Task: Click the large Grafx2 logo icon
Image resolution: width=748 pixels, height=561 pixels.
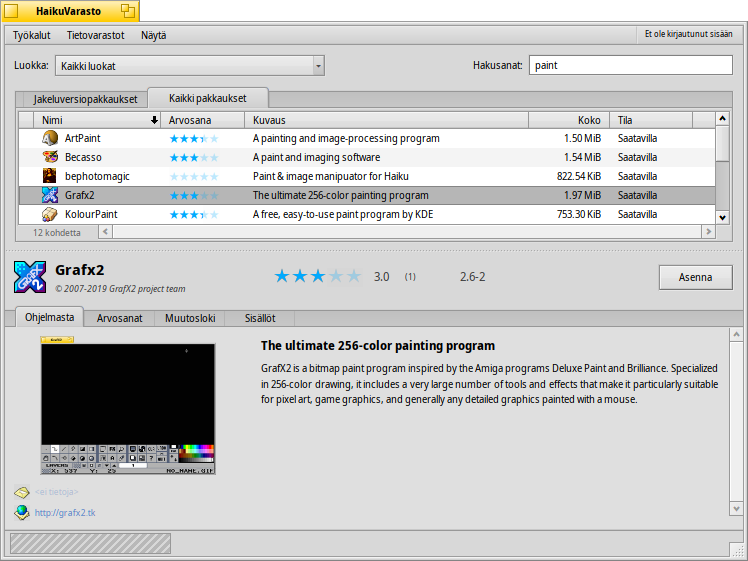Action: 29,276
